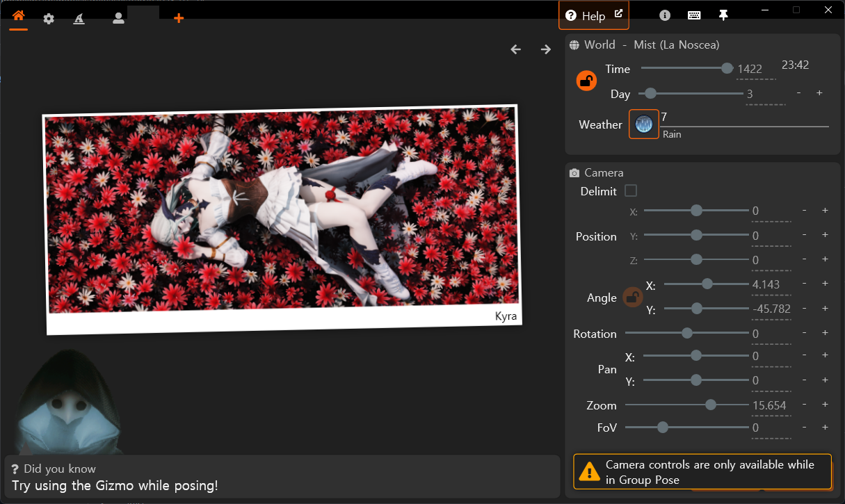Add a new actor with plus icon
The width and height of the screenshot is (845, 504).
pos(179,18)
